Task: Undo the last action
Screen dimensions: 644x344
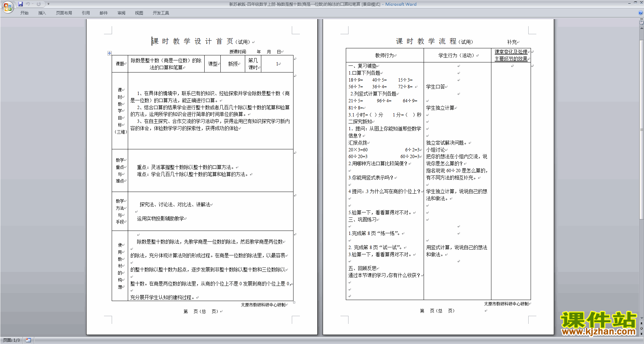Action: click(28, 4)
